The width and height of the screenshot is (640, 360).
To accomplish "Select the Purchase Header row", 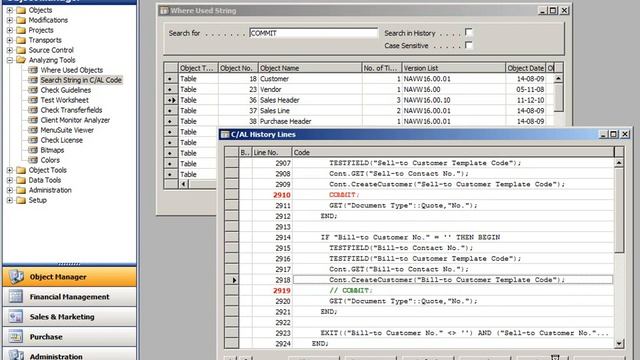I will 359,121.
